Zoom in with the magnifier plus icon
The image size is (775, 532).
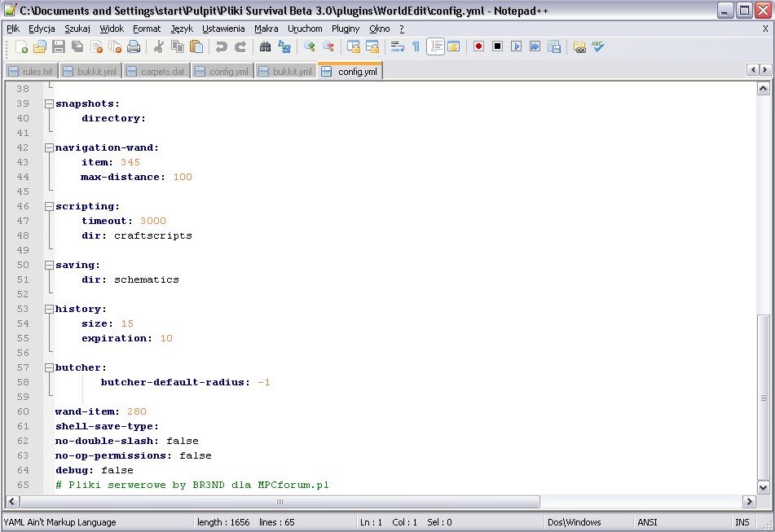(x=310, y=47)
